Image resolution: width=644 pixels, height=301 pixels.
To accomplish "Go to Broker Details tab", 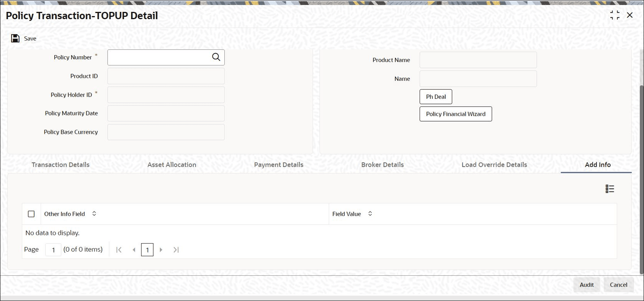I will [x=382, y=165].
